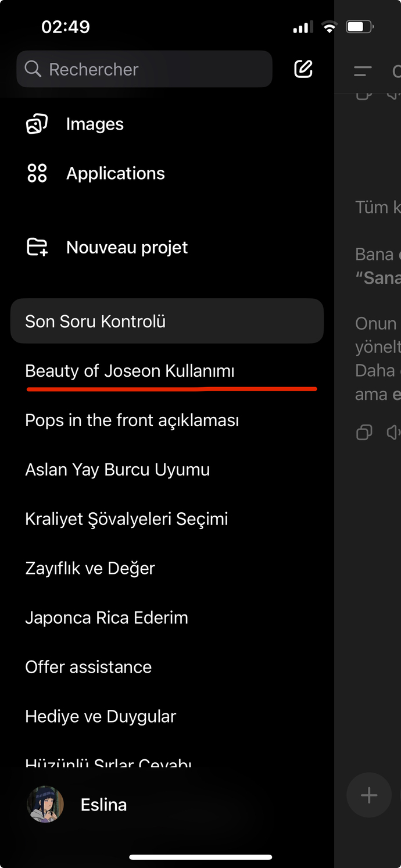Tap the Rechercher search field
Viewport: 401px width, 868px height.
(x=144, y=69)
